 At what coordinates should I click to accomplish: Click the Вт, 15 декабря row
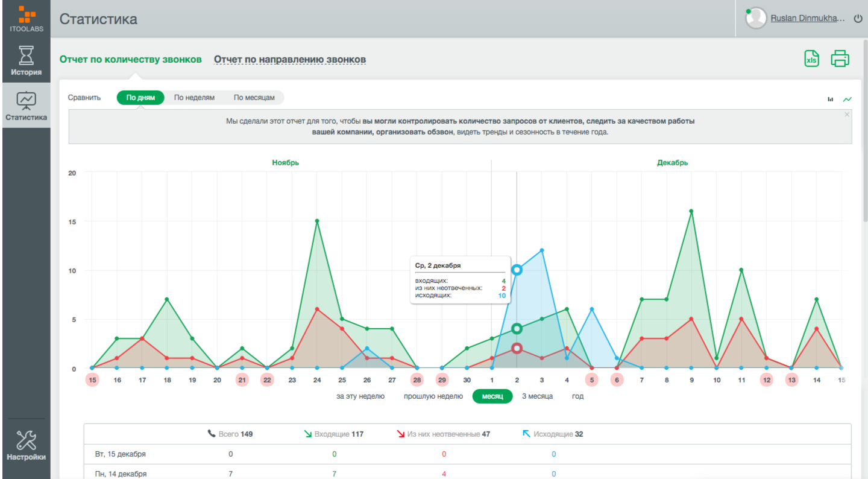tap(467, 454)
